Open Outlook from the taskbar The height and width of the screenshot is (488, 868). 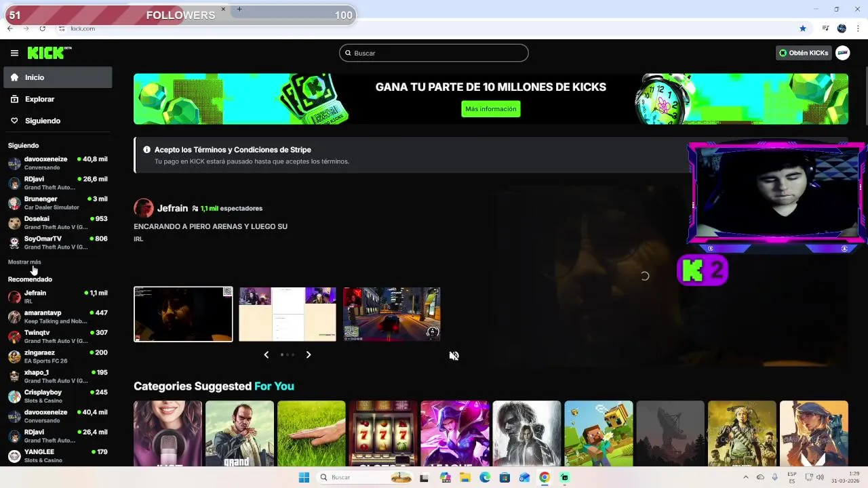pos(524,477)
